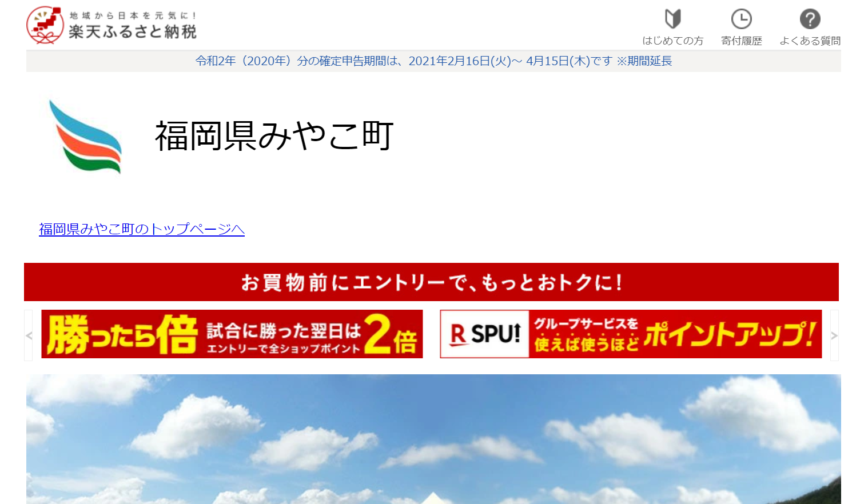
Task: Open the よくある質問 FAQ question mark icon
Action: [x=809, y=26]
